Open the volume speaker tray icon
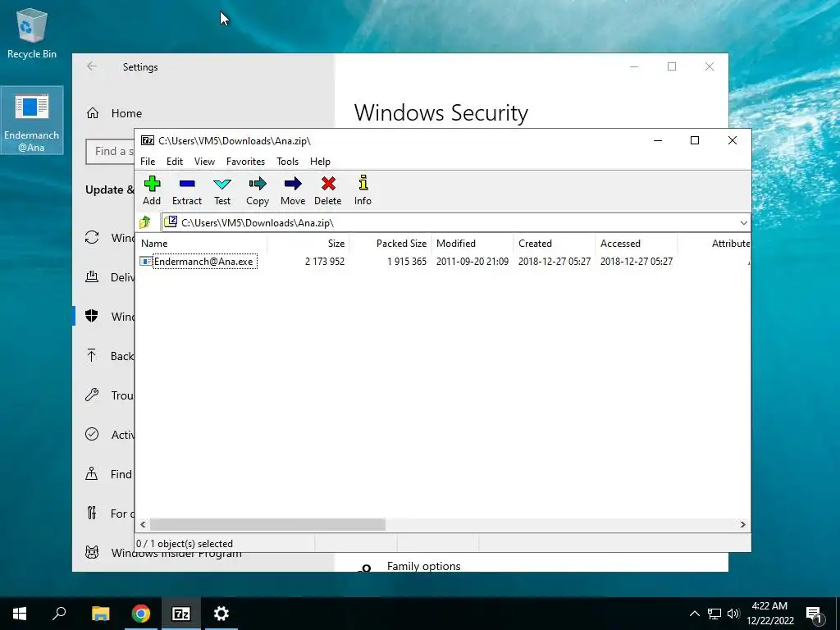 (x=733, y=614)
